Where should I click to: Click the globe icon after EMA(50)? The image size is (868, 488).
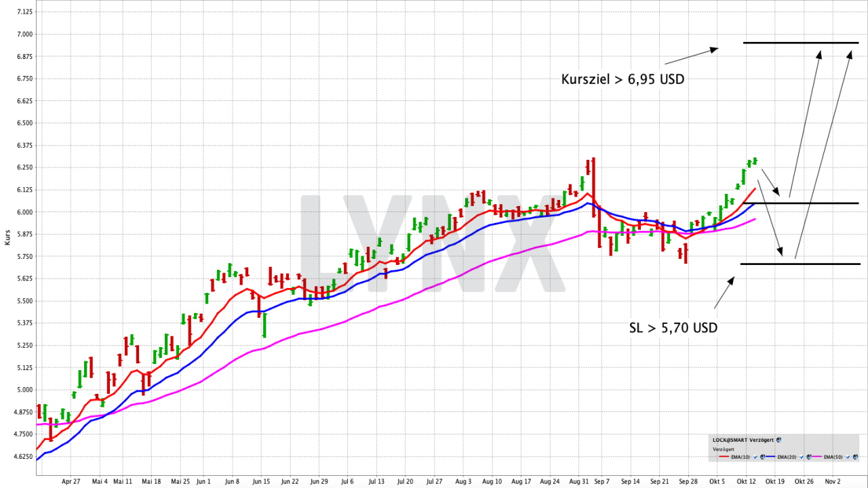click(x=855, y=457)
